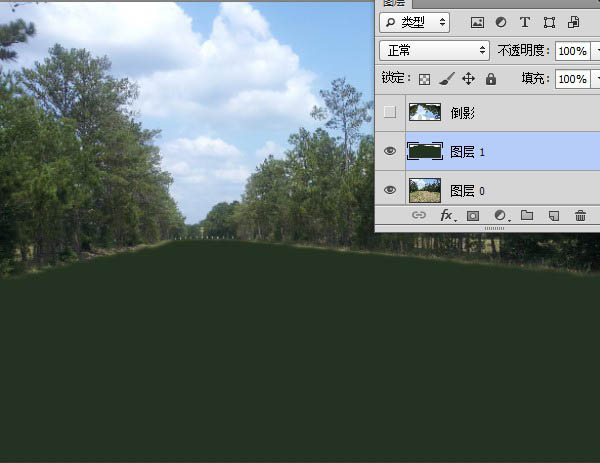
Task: Filter layers by type (T) icon
Action: (525, 22)
